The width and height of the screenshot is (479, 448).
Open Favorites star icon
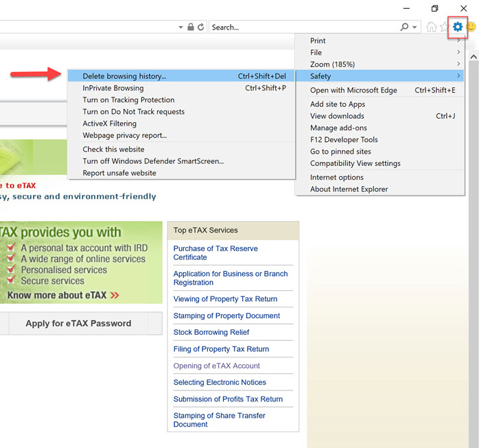444,27
